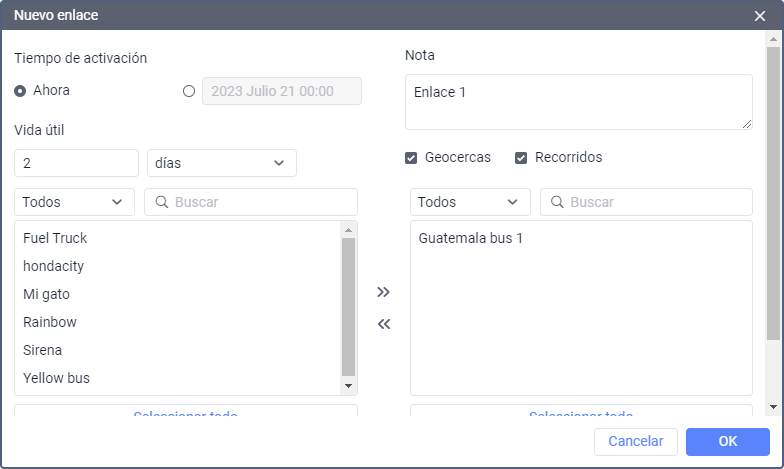Click the left list scrollbar thumb
784x469 pixels.
point(348,305)
